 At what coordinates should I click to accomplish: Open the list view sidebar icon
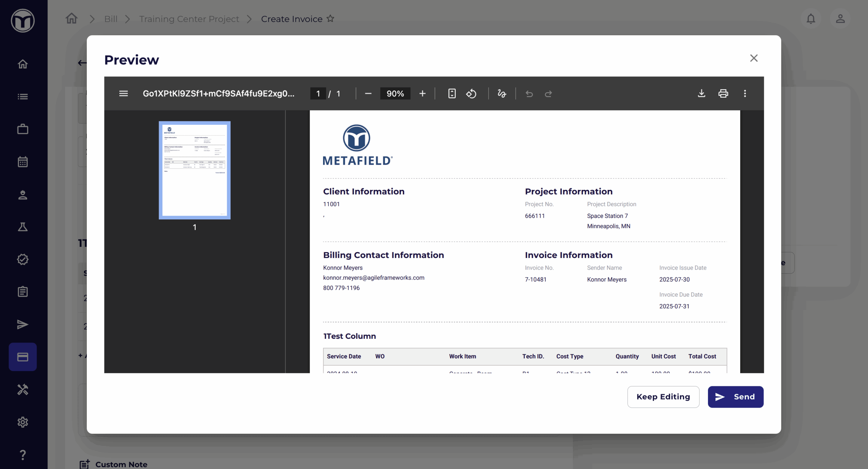tap(23, 97)
